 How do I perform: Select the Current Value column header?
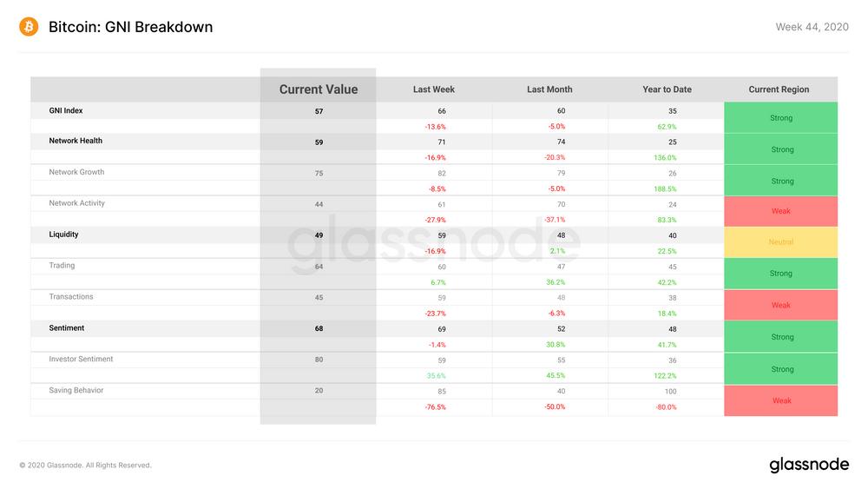click(x=319, y=89)
